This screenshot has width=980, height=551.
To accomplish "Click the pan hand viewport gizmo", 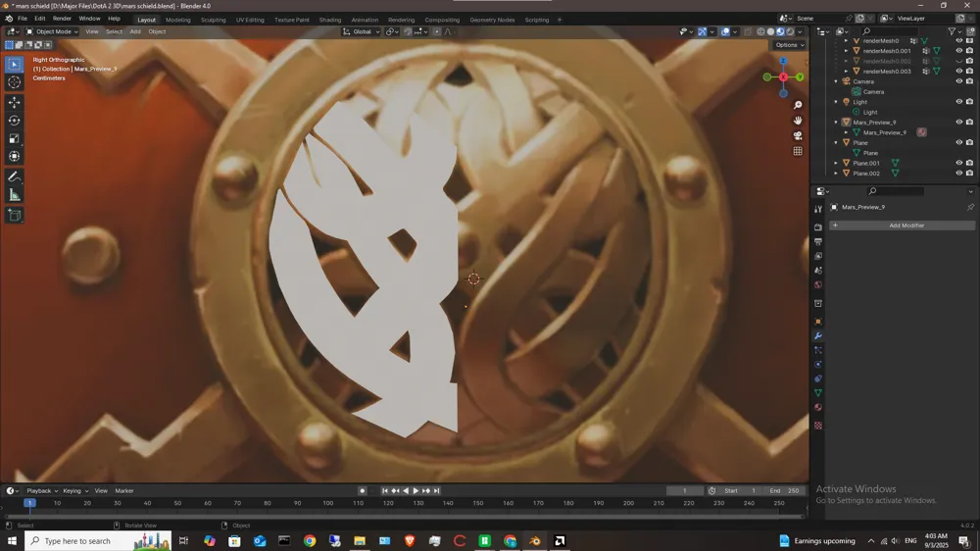I will pos(798,120).
